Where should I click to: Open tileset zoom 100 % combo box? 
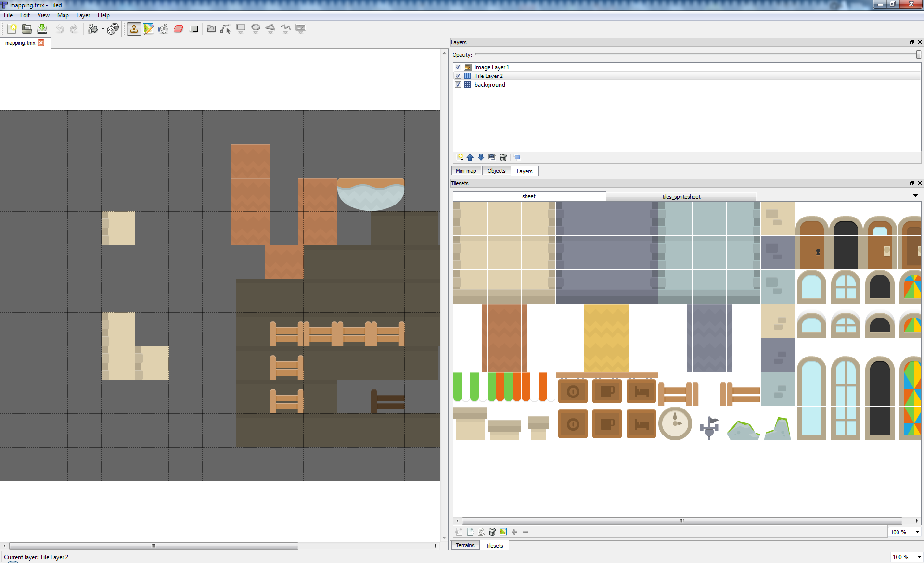pyautogui.click(x=904, y=532)
